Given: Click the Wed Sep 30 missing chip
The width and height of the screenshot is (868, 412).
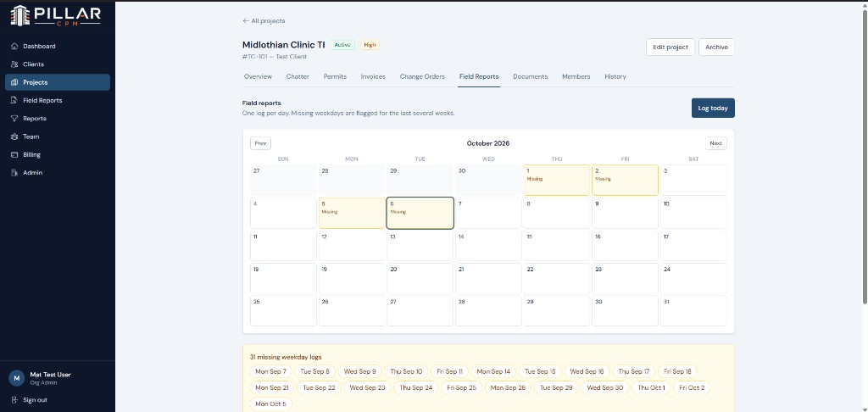Looking at the screenshot, I should (605, 387).
